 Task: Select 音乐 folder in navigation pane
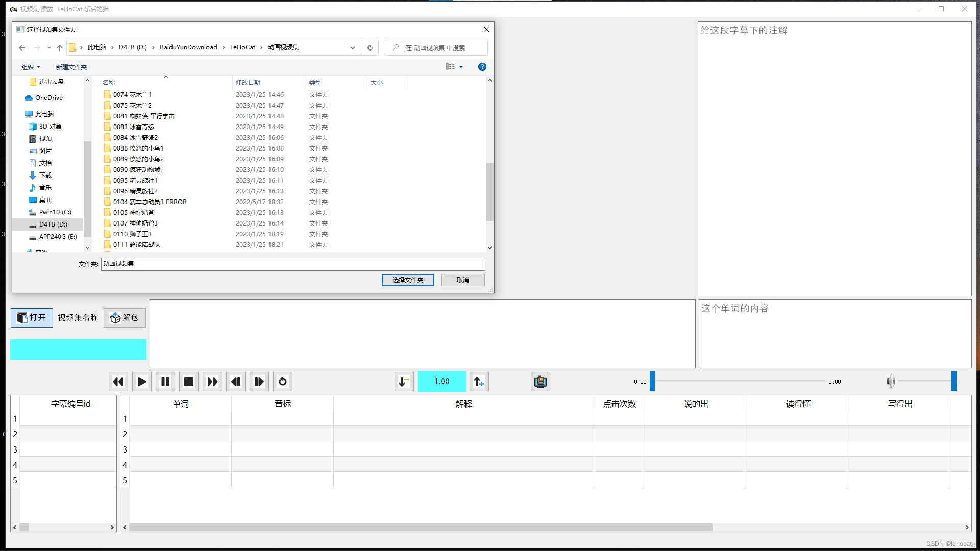[x=45, y=188]
